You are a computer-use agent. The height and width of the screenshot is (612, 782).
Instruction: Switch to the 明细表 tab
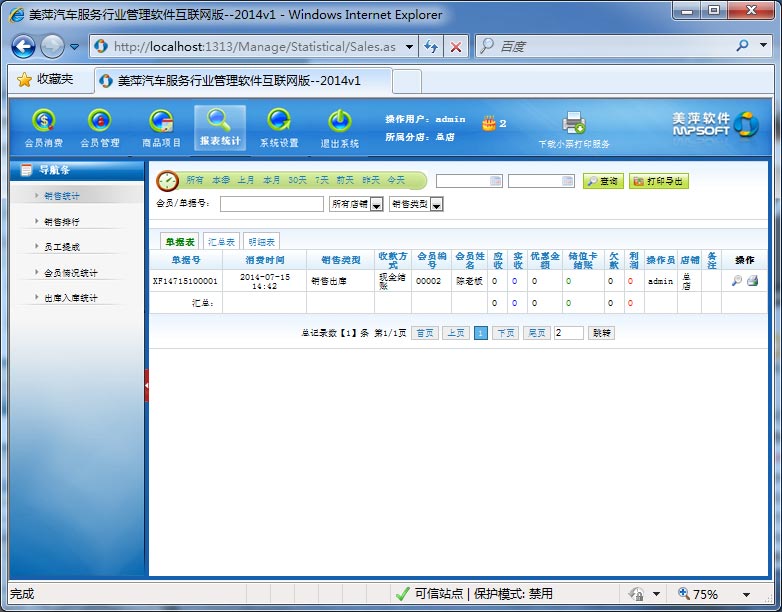coord(261,241)
